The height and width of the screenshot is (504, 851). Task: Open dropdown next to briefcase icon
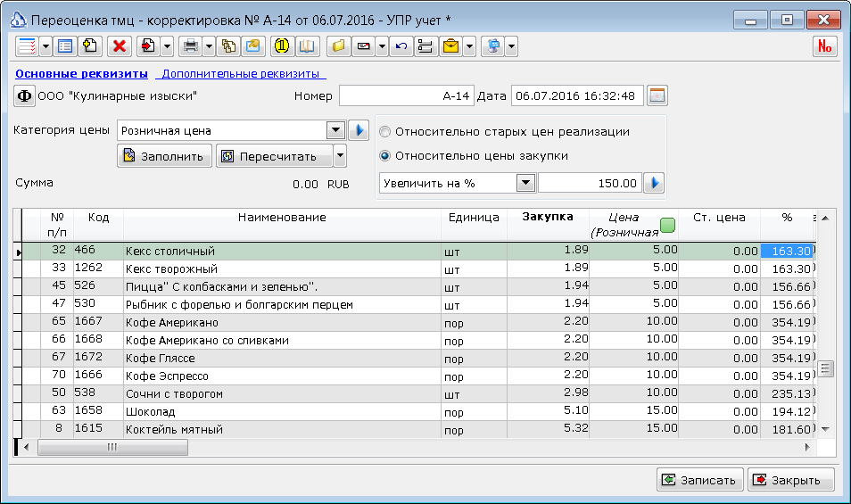click(x=470, y=46)
